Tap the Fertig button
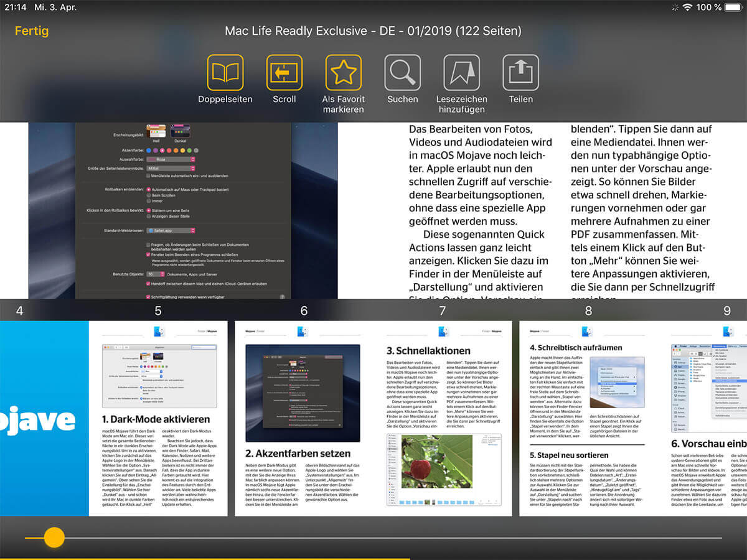Screen dimensions: 747x560 point(32,31)
